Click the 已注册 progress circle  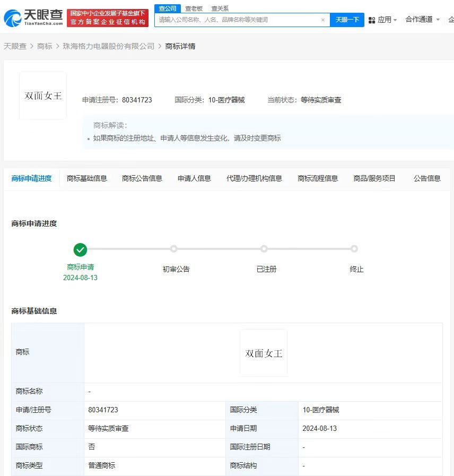click(x=264, y=248)
